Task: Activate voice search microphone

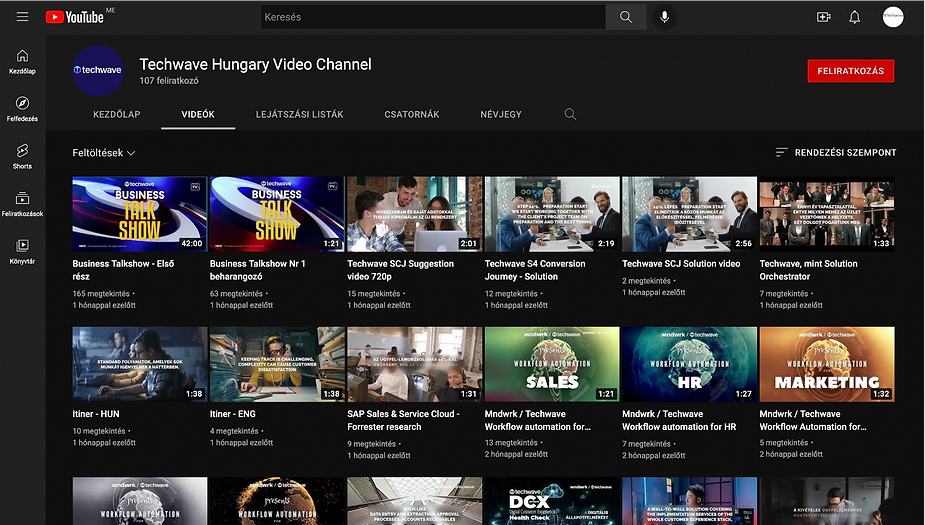Action: tap(662, 17)
